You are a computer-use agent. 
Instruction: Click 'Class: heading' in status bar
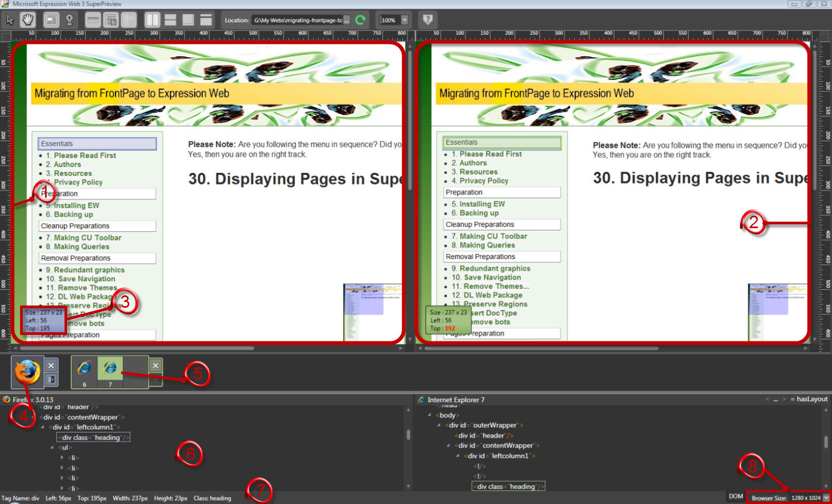coord(212,498)
